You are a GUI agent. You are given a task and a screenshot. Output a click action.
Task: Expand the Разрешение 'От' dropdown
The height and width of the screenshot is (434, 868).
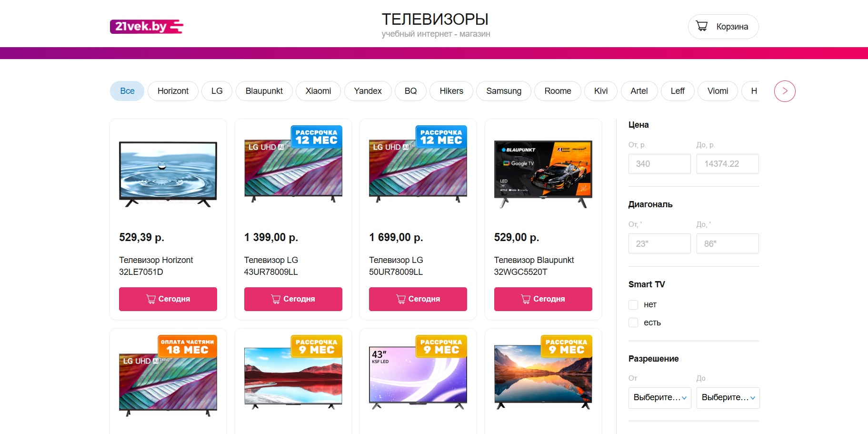coord(660,398)
